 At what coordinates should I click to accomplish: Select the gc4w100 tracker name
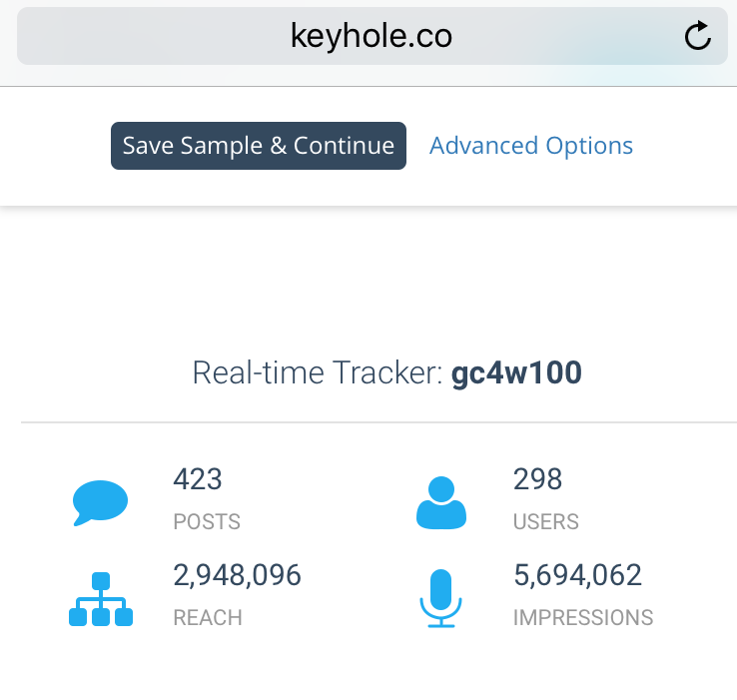click(x=516, y=373)
